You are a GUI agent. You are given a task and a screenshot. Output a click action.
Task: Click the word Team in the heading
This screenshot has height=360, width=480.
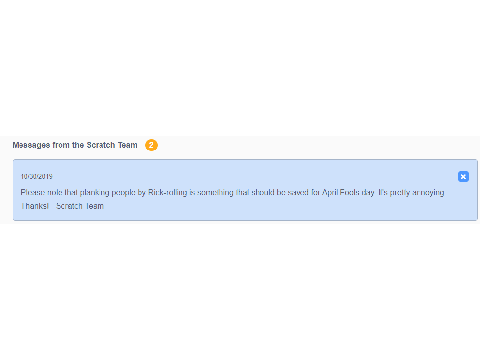(x=128, y=145)
